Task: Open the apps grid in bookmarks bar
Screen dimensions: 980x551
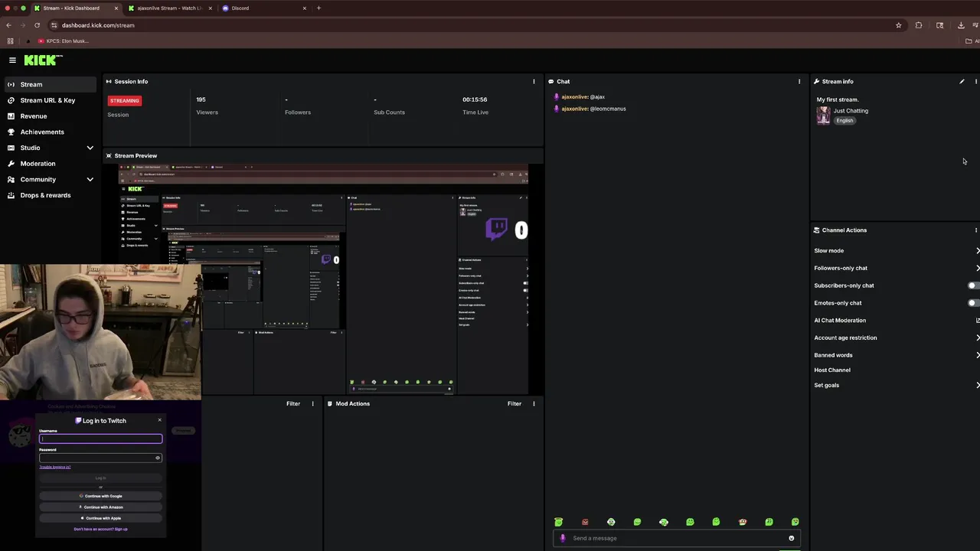Action: click(x=10, y=41)
